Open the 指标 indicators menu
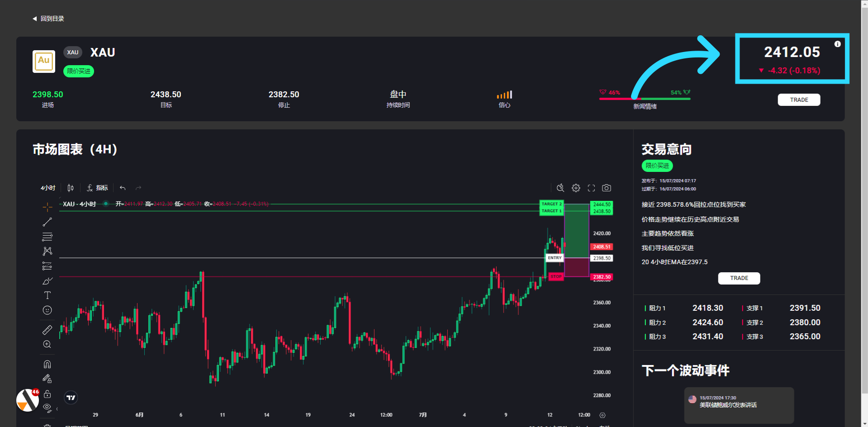868x427 pixels. click(97, 188)
